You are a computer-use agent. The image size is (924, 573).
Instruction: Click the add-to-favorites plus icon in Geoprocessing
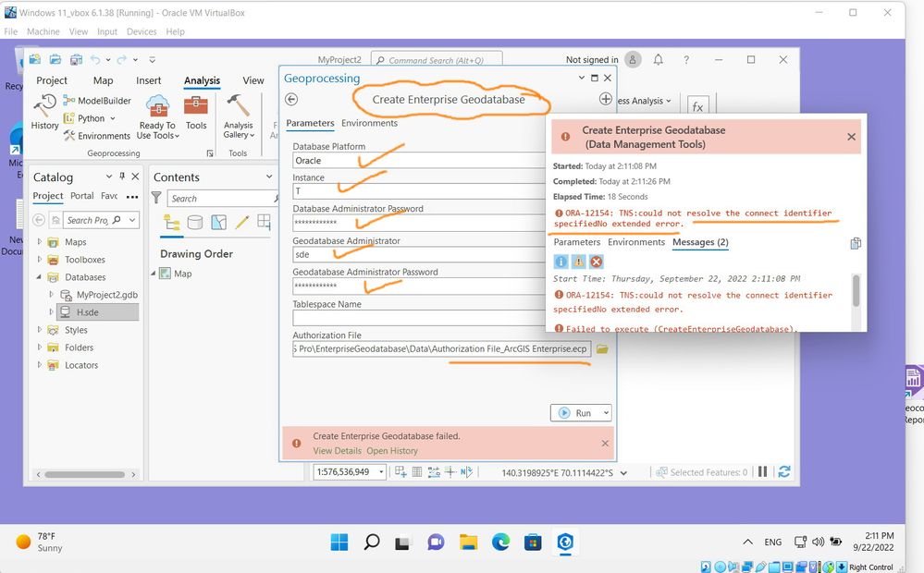pos(605,99)
